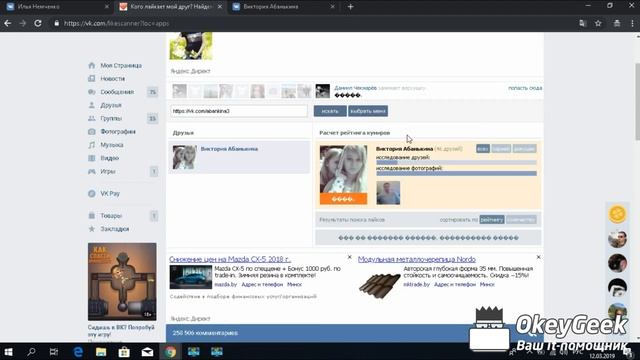This screenshot has height=360, width=640.
Task: Select the парней filter button
Action: [501, 149]
